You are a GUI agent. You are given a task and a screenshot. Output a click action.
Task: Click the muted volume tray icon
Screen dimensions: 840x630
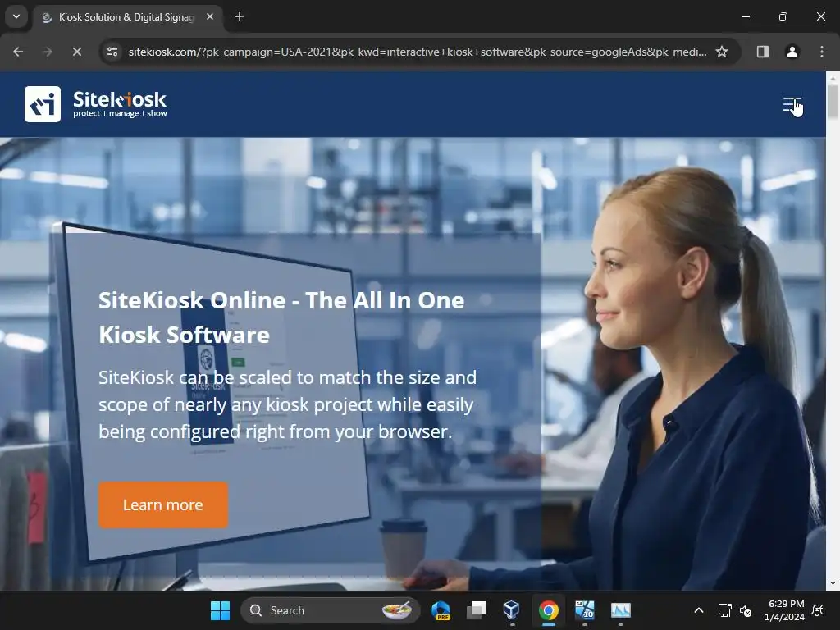(745, 610)
